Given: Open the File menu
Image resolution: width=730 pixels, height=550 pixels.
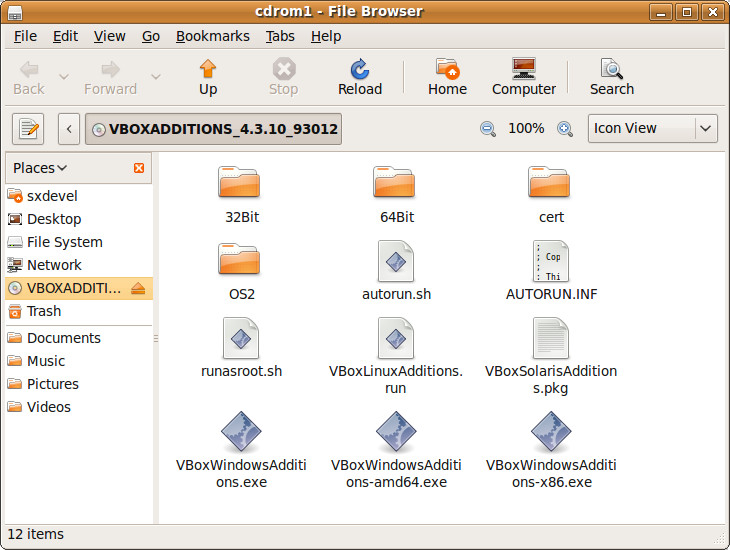Looking at the screenshot, I should [25, 36].
